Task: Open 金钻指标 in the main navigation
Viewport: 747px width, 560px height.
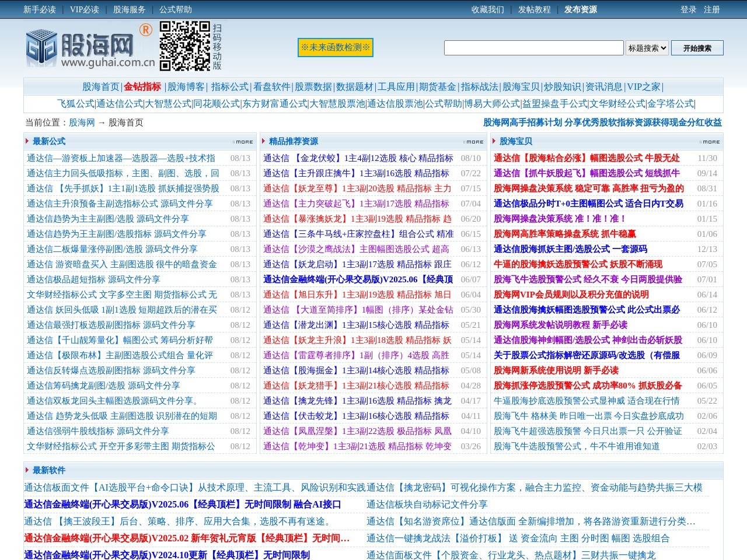Action: pos(142,87)
